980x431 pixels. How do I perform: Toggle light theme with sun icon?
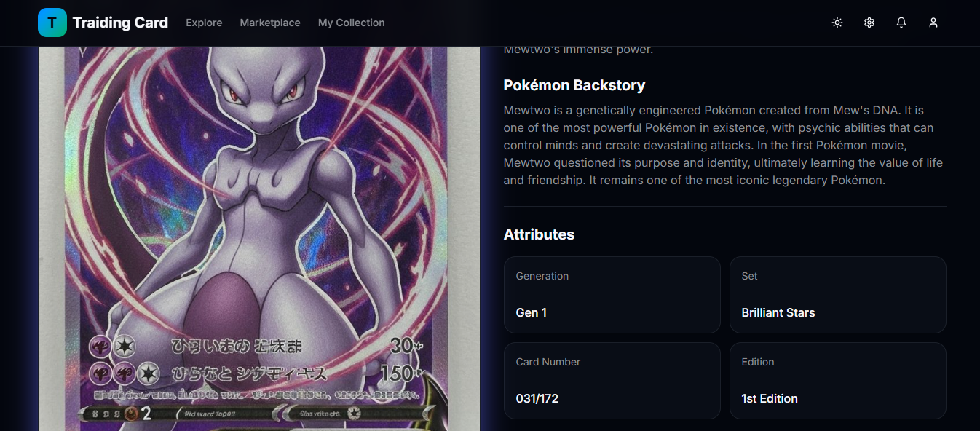click(x=837, y=23)
